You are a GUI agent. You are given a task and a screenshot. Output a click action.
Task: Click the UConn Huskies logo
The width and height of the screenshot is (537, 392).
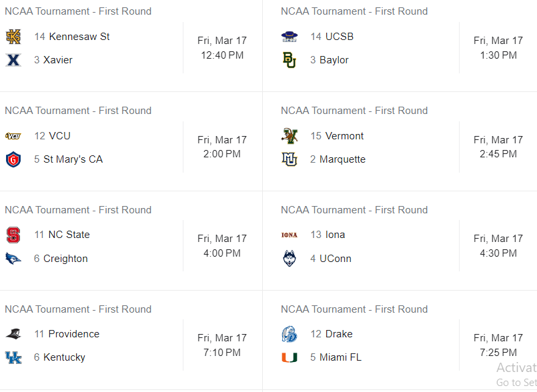(x=290, y=259)
